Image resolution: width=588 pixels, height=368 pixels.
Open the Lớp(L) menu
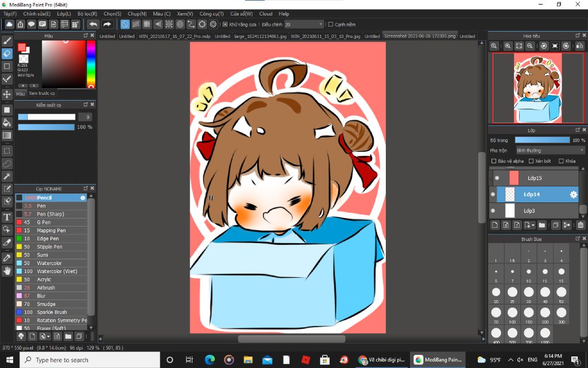tap(64, 14)
